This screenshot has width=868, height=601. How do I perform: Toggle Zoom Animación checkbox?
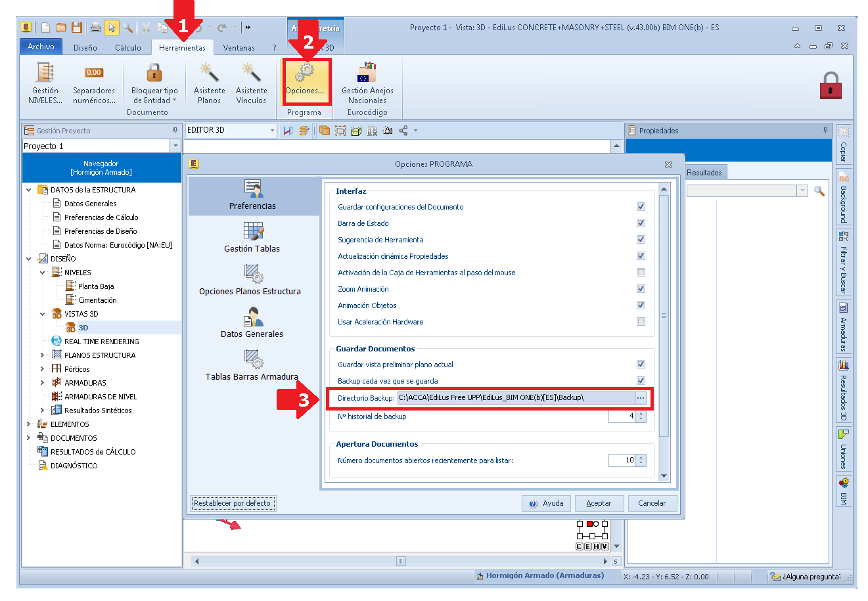[641, 289]
